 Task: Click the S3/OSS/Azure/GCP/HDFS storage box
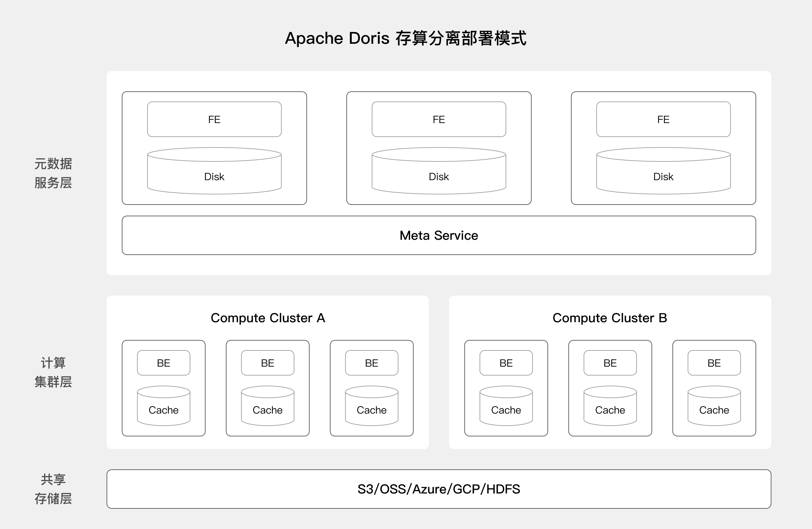coord(439,489)
